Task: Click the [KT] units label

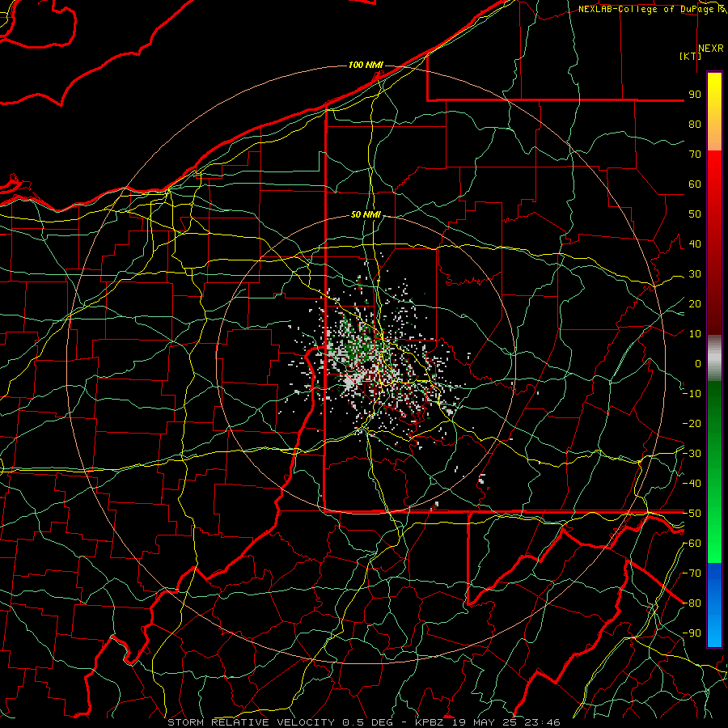Action: click(x=691, y=56)
